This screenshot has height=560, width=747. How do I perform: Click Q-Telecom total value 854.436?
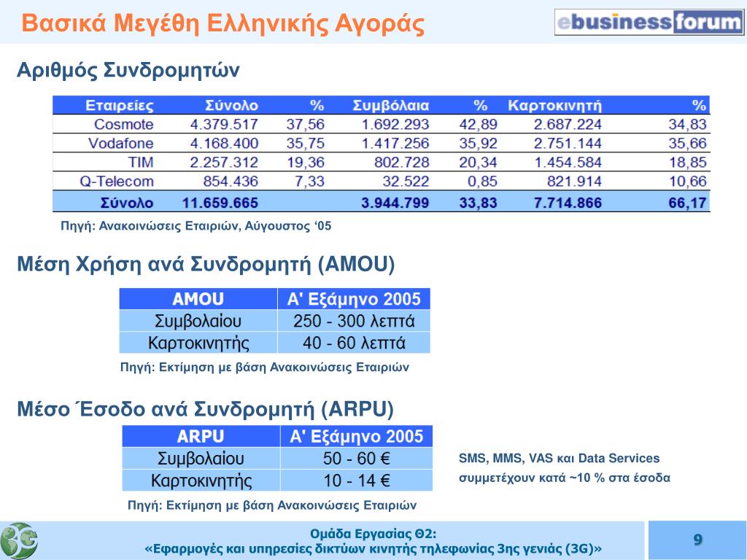pyautogui.click(x=231, y=182)
